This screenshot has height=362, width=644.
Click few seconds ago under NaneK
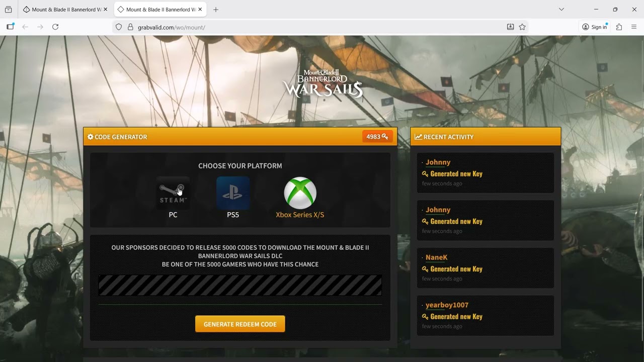(442, 279)
